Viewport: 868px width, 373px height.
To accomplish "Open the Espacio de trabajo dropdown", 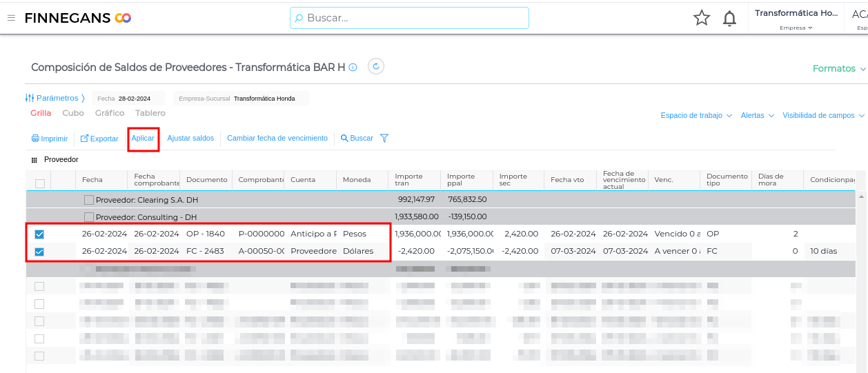I will (696, 115).
